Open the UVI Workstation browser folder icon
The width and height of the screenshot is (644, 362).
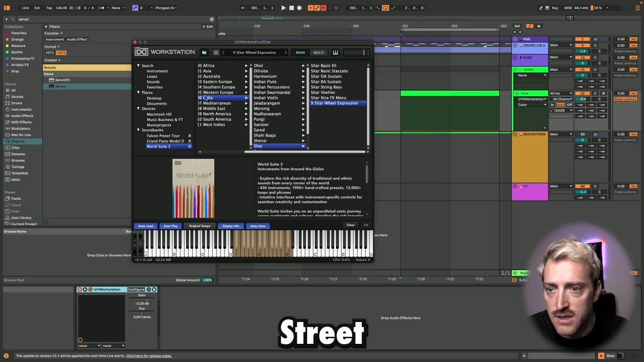click(204, 52)
